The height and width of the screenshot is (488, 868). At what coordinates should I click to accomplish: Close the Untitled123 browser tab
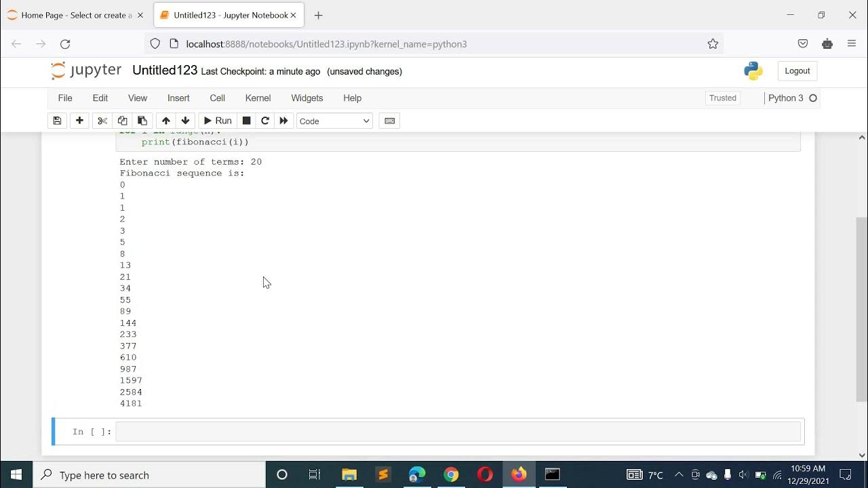click(293, 15)
